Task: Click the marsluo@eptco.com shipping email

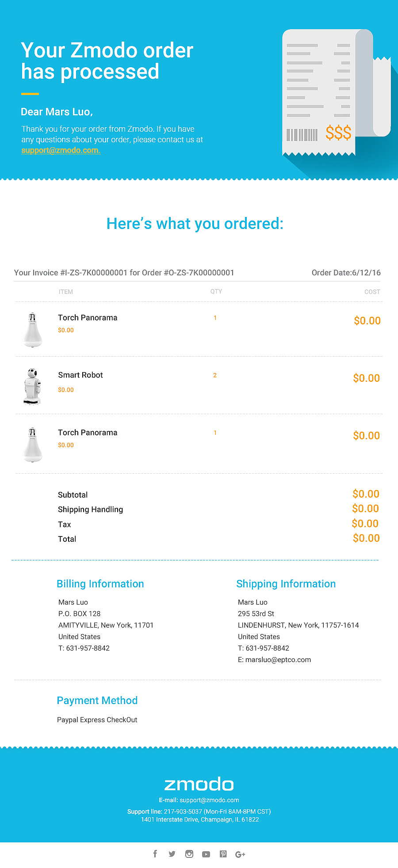Action: [x=278, y=659]
